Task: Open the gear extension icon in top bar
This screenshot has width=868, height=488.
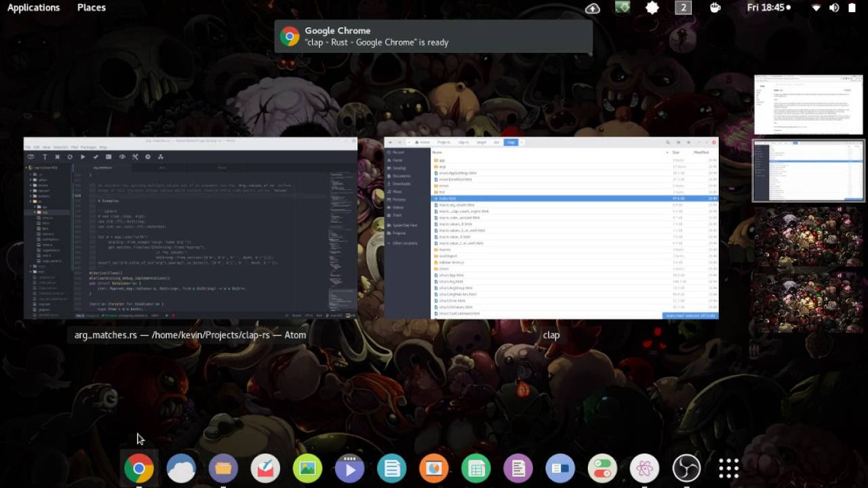Action: coord(652,7)
